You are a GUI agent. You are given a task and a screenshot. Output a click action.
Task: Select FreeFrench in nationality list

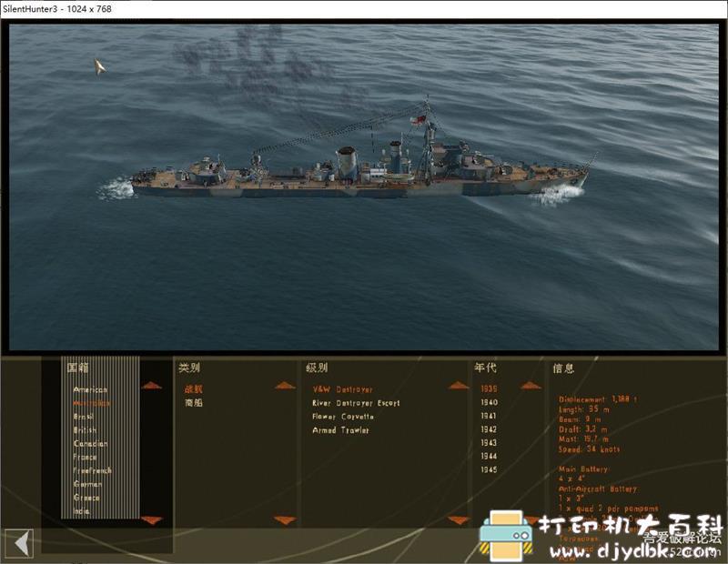click(x=93, y=470)
